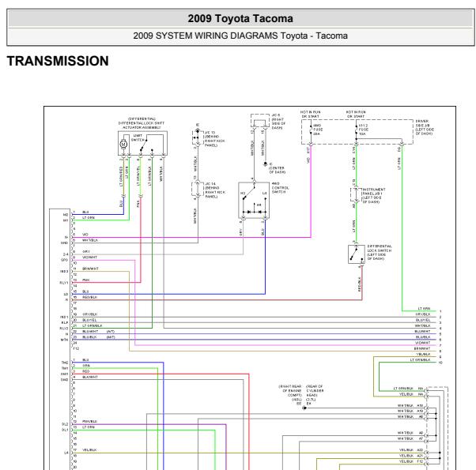This screenshot has width=476, height=470.
Task: Select the "RLY1" terminal label beside pin 13
Action: [64, 283]
